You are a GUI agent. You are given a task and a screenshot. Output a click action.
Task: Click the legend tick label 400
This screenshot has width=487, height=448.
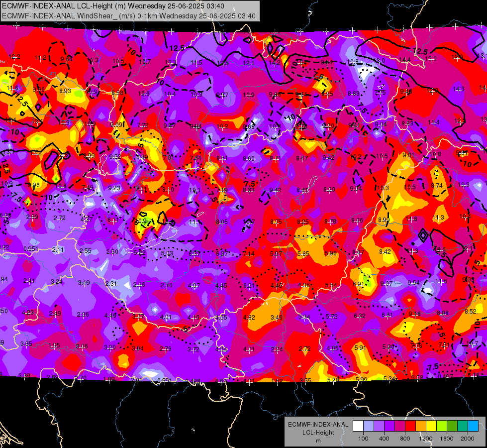pyautogui.click(x=384, y=439)
